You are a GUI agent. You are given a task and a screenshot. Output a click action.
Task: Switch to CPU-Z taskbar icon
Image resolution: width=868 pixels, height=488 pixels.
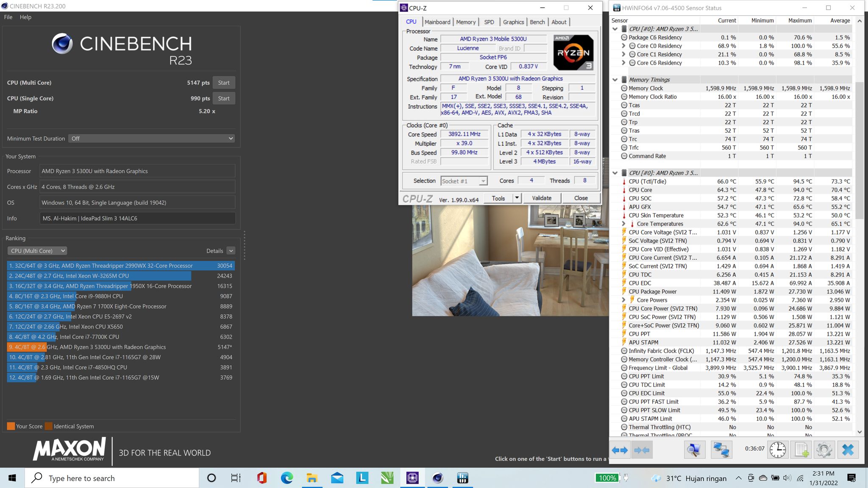412,478
